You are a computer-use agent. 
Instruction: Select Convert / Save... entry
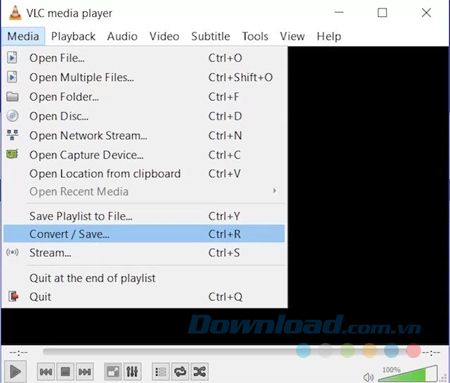point(144,234)
